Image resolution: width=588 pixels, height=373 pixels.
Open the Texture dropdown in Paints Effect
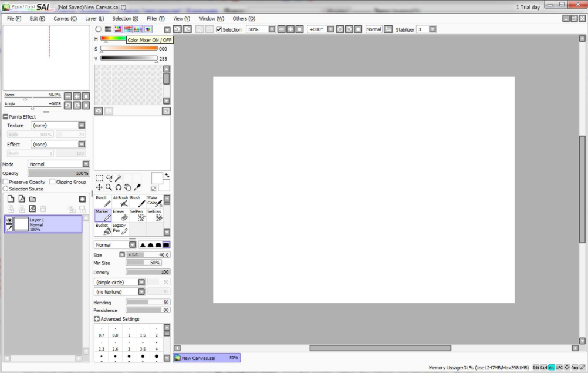coord(82,125)
